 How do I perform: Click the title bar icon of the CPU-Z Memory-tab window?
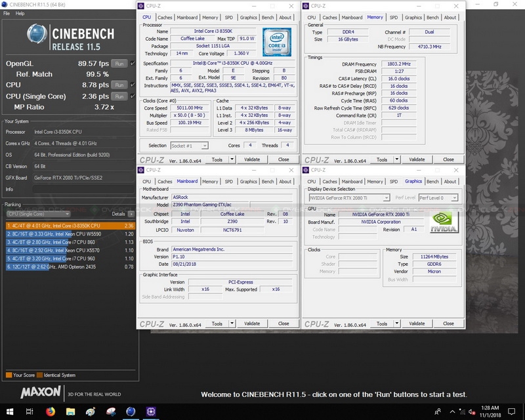[x=306, y=6]
